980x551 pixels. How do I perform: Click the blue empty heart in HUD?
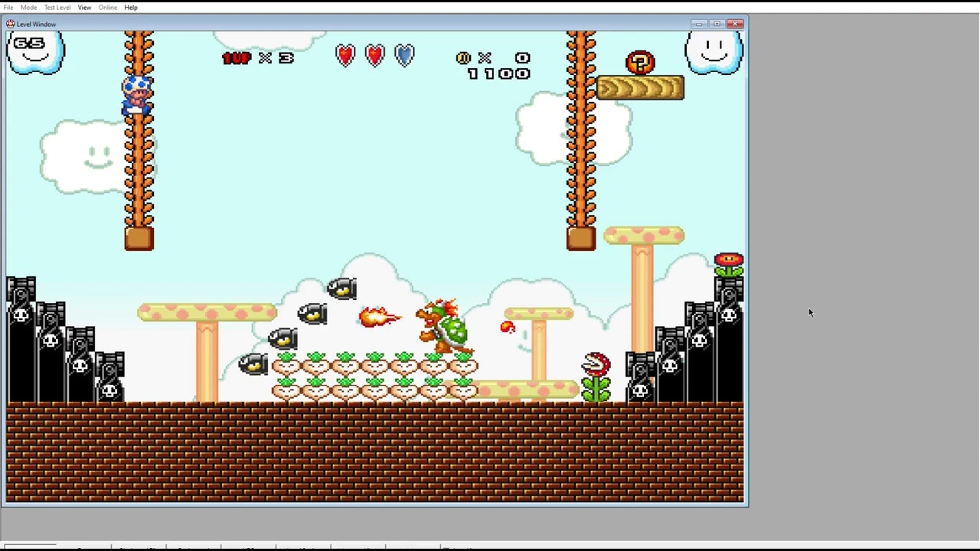[404, 56]
